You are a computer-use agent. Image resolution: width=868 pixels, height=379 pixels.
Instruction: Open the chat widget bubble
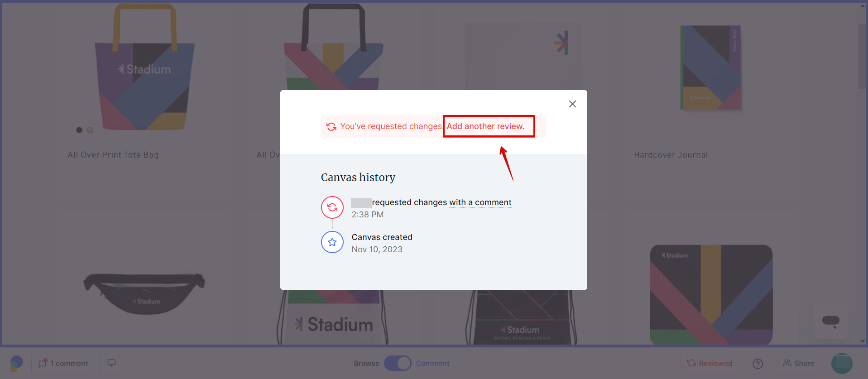click(x=831, y=321)
